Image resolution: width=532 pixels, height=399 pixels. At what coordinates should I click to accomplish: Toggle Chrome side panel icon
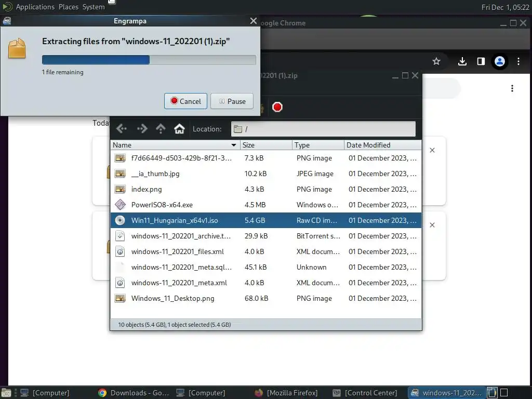[x=481, y=61]
